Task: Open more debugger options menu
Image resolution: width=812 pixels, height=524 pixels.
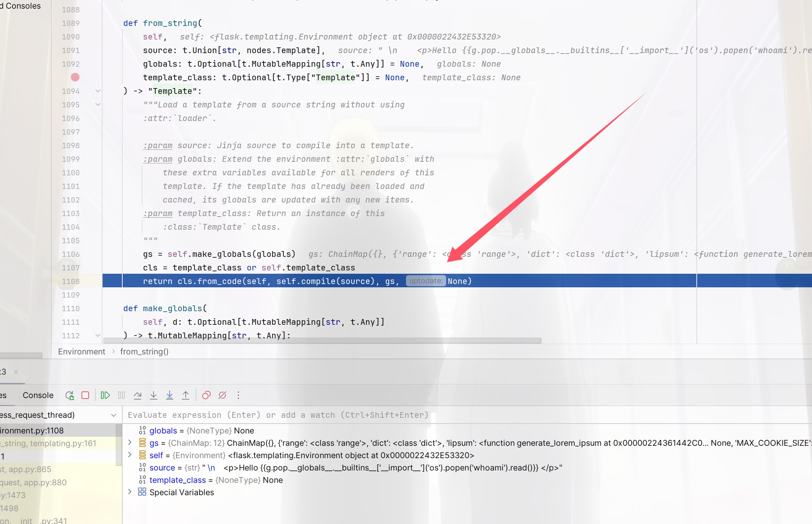Action: (x=238, y=395)
